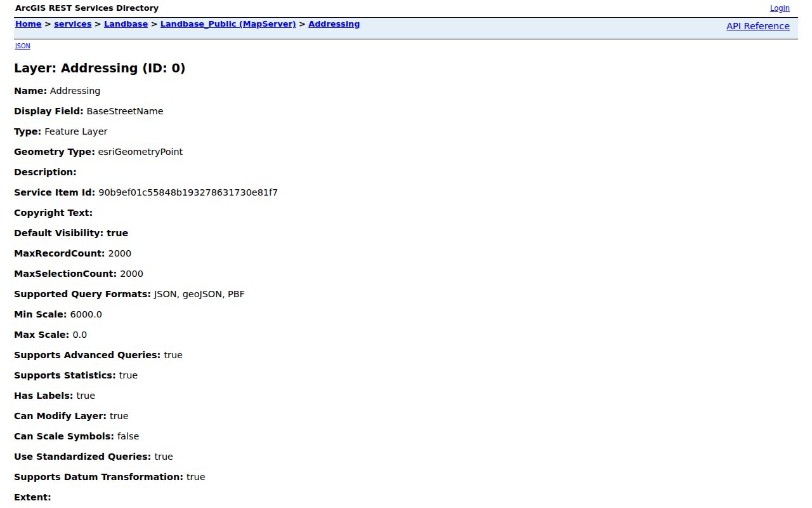
Task: Open the Login link
Action: coord(780,8)
